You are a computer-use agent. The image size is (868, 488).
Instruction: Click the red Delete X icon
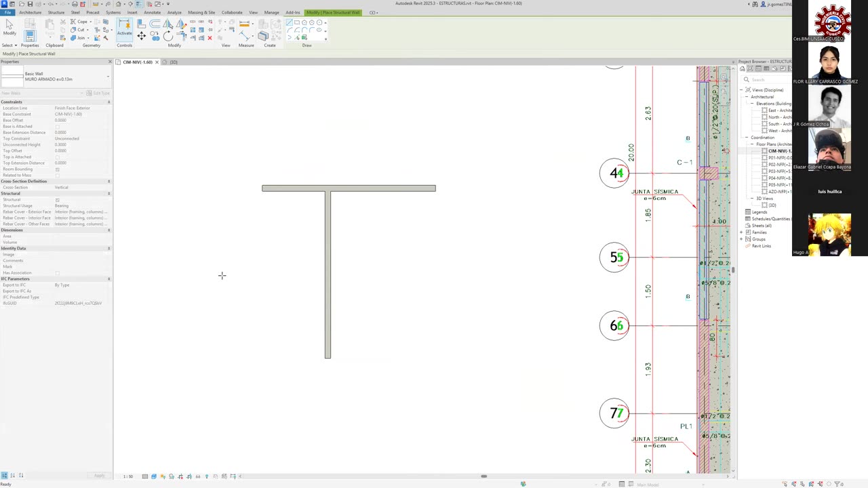coord(210,37)
